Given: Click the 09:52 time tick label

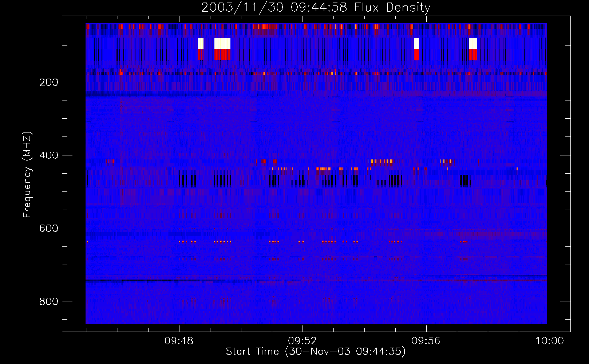Looking at the screenshot, I should point(302,341).
